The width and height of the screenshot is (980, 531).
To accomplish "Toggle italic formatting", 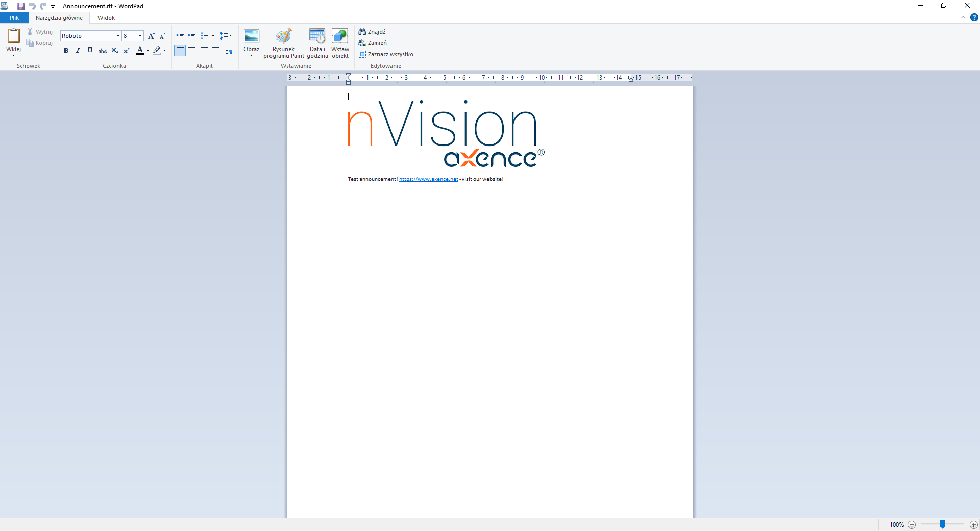I will (78, 51).
